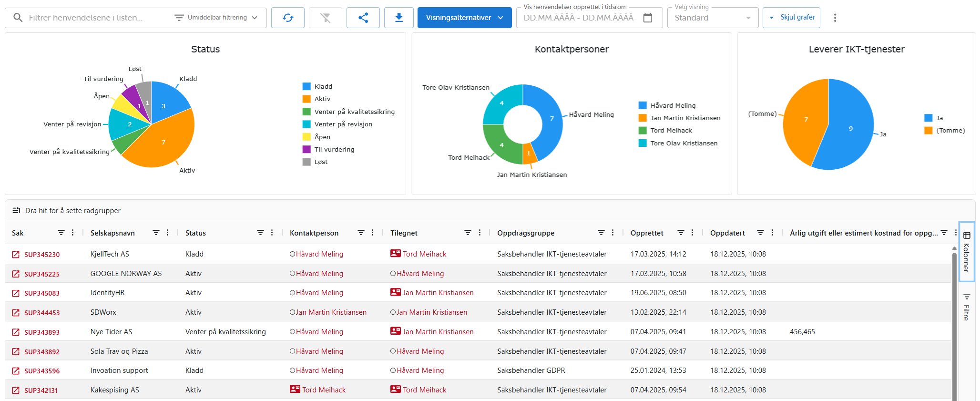Click the Skjul grafer button
980x401 pixels.
791,18
